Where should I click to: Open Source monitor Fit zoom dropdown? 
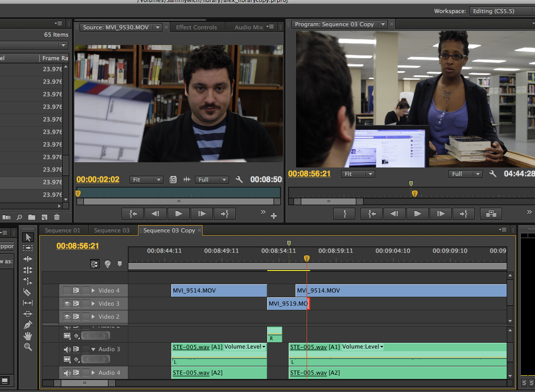(x=146, y=180)
